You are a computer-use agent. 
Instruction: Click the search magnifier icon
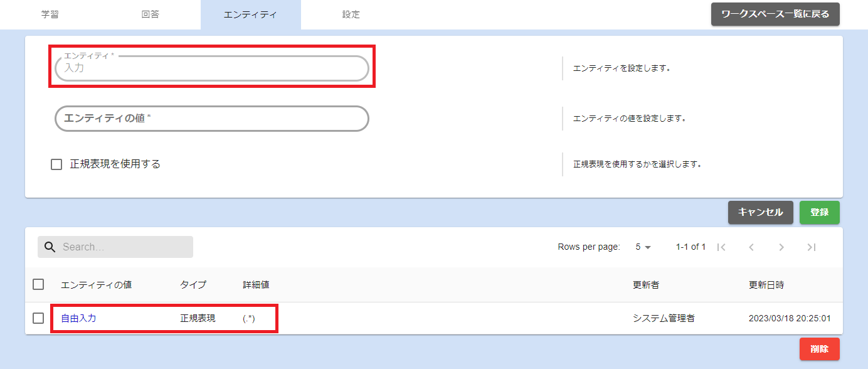click(50, 247)
